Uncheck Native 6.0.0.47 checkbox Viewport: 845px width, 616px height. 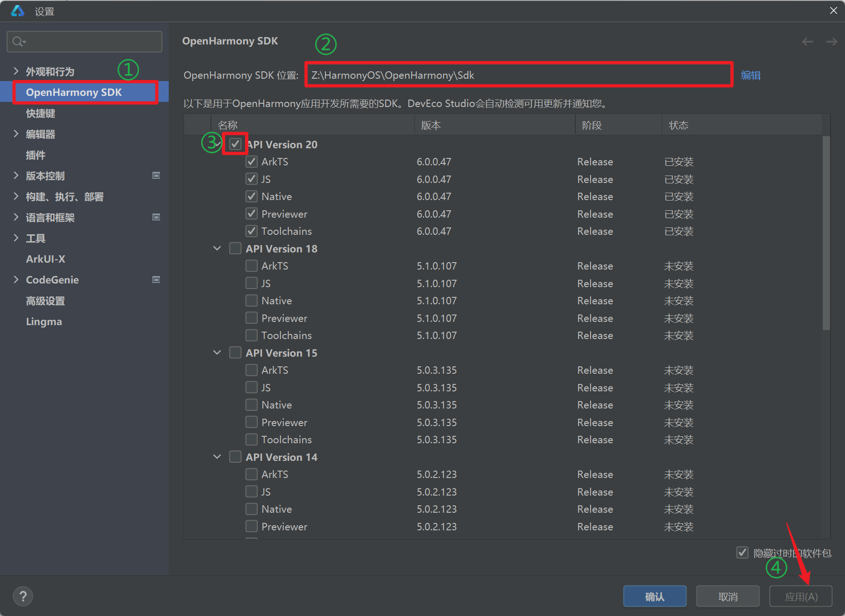[251, 196]
